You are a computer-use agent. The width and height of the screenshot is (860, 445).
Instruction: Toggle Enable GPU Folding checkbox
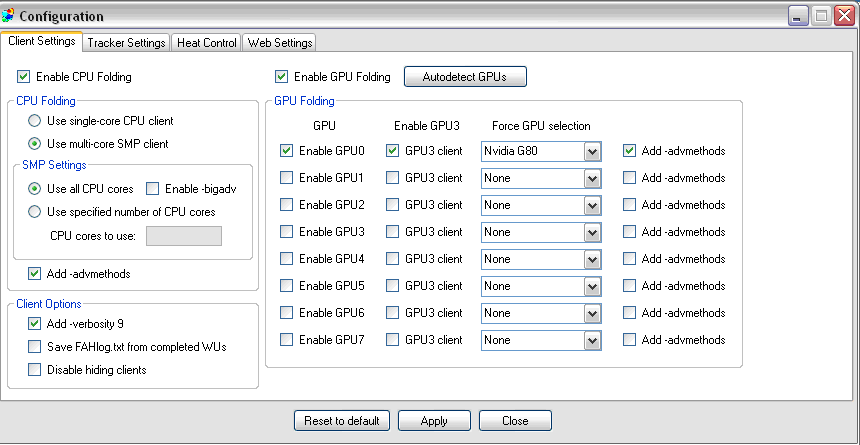[281, 77]
